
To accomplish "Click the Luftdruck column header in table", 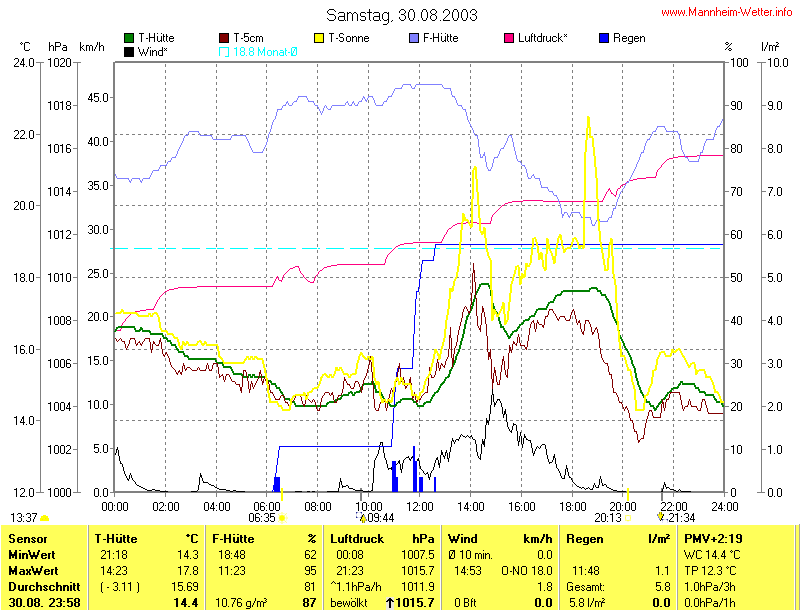I will point(358,539).
